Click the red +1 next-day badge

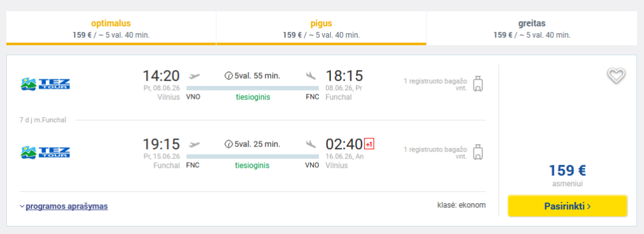pyautogui.click(x=369, y=144)
